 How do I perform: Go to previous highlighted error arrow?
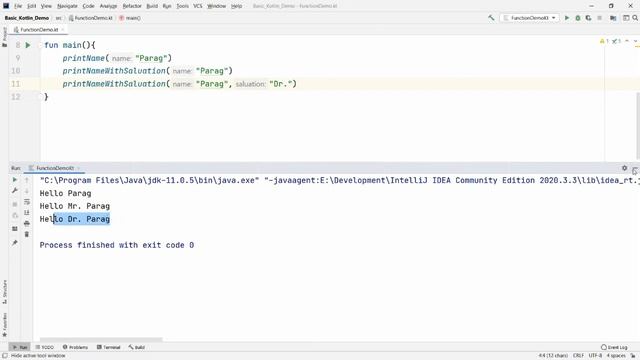[627, 41]
